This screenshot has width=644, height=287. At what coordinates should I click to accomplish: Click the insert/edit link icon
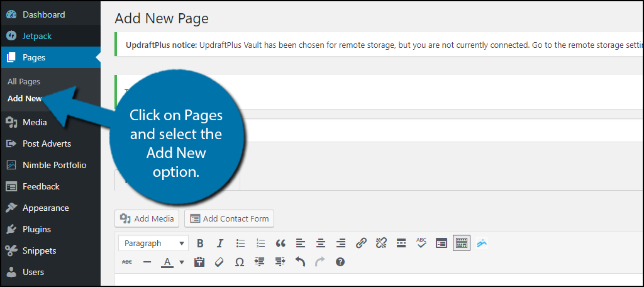(361, 243)
